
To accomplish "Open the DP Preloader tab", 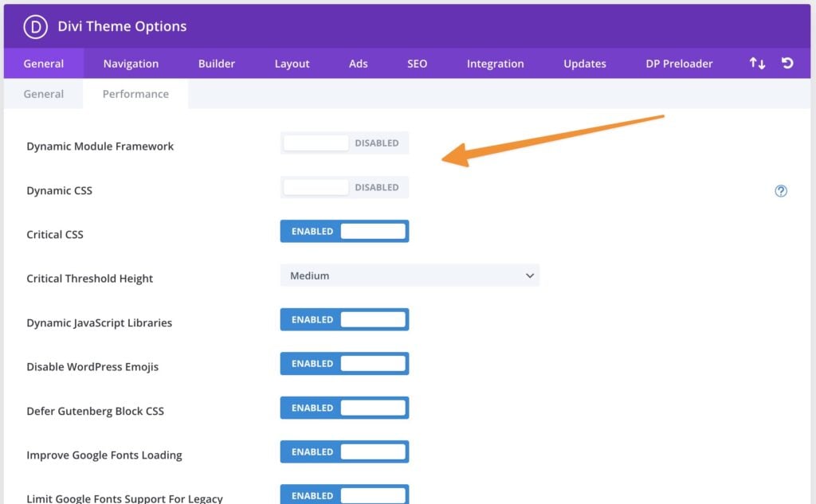I will (x=679, y=64).
